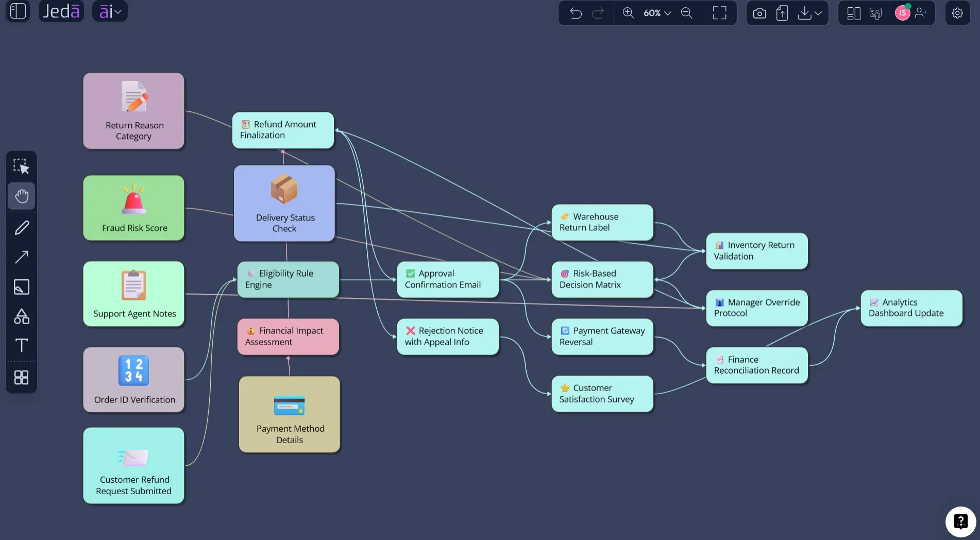This screenshot has height=540, width=980.
Task: Select the Approval Confirmation Email node
Action: pyautogui.click(x=448, y=279)
